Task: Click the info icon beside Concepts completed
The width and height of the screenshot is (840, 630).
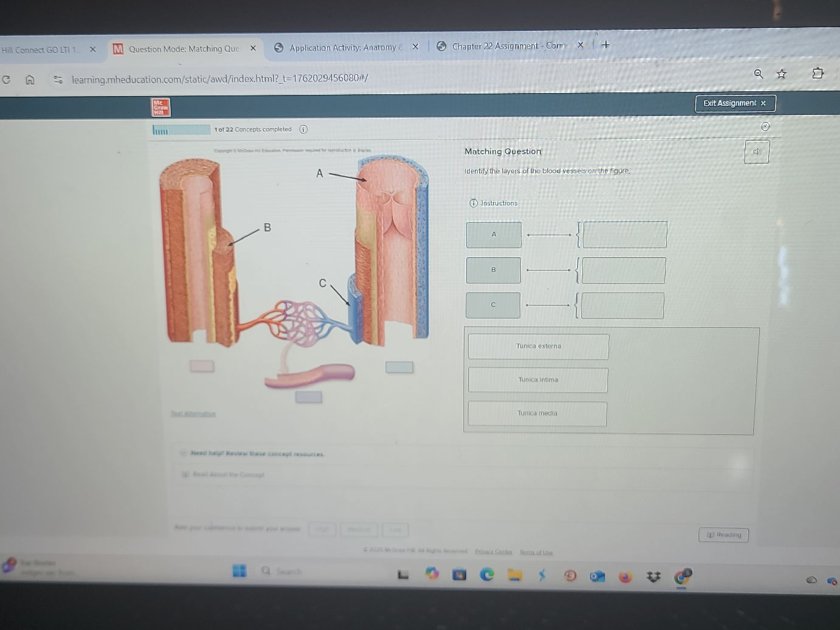Action: click(x=304, y=130)
